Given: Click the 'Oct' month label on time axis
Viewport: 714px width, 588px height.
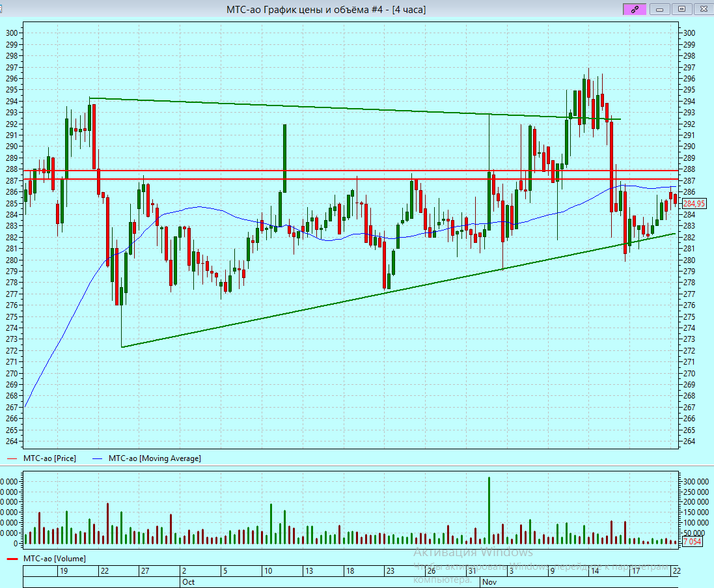Looking at the screenshot, I should [x=188, y=582].
